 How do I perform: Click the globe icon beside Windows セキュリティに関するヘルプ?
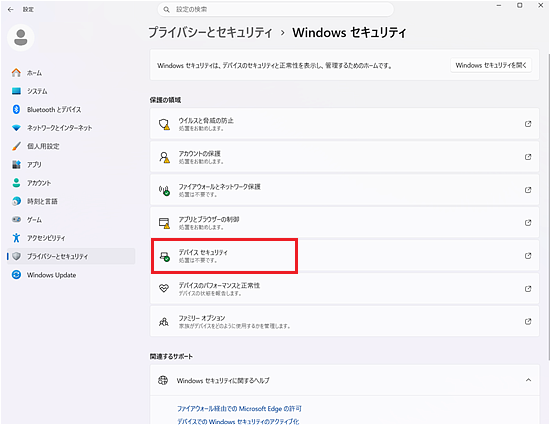[x=163, y=380]
